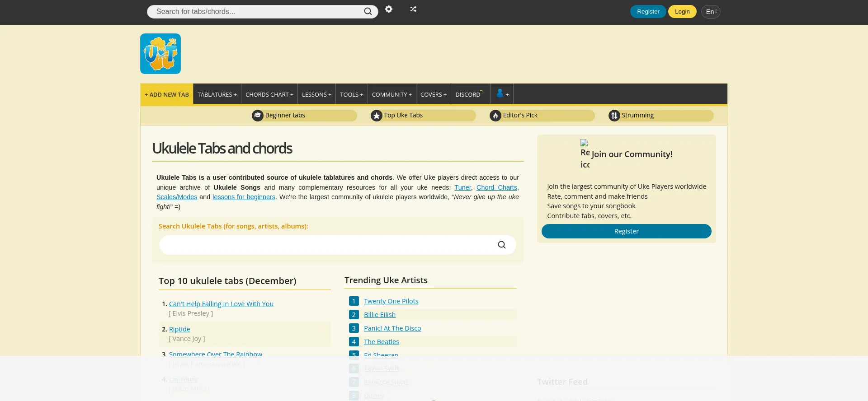Click the Vance Joy artist text
868x401 pixels.
tap(187, 339)
